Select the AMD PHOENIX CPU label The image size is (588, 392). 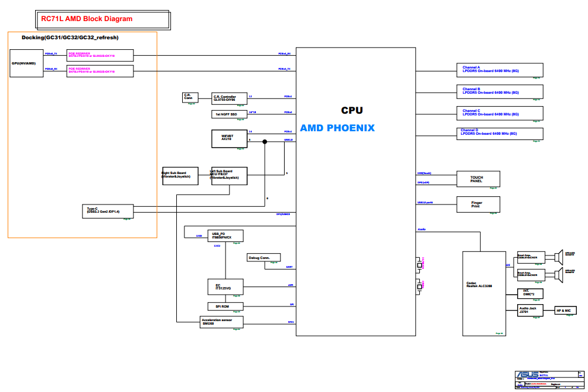click(x=337, y=128)
